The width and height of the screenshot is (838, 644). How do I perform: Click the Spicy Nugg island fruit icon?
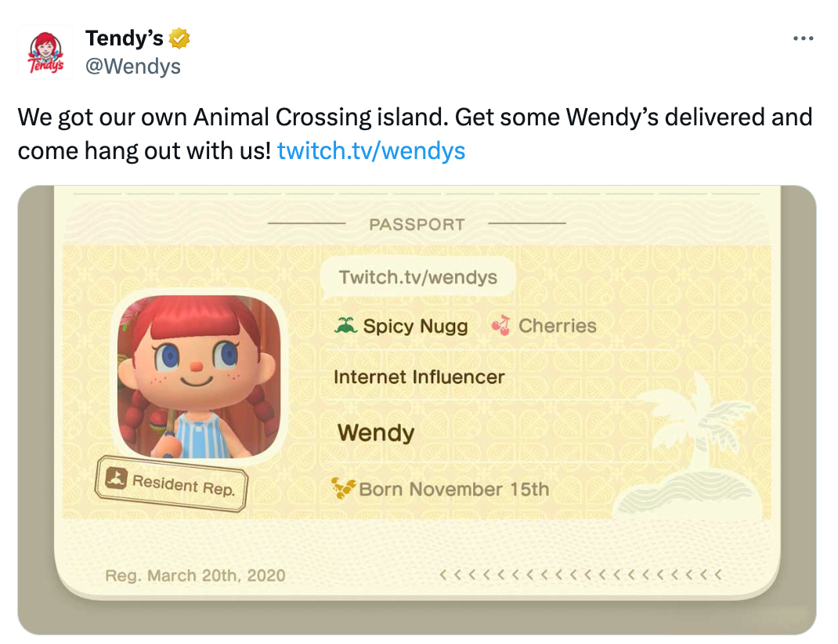click(345, 324)
